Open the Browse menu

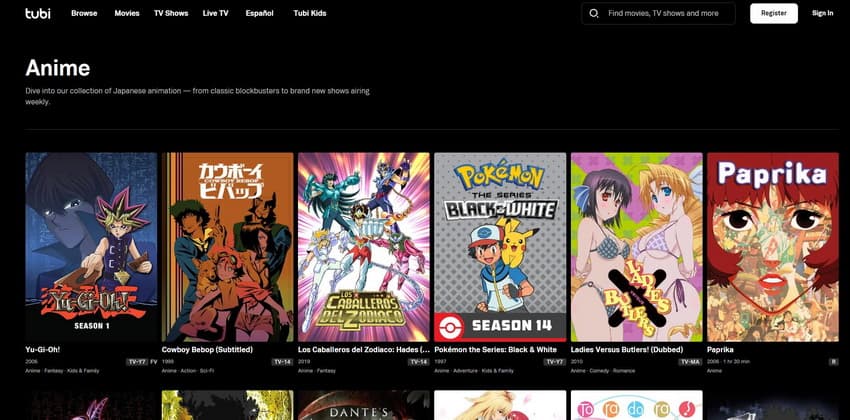click(84, 13)
